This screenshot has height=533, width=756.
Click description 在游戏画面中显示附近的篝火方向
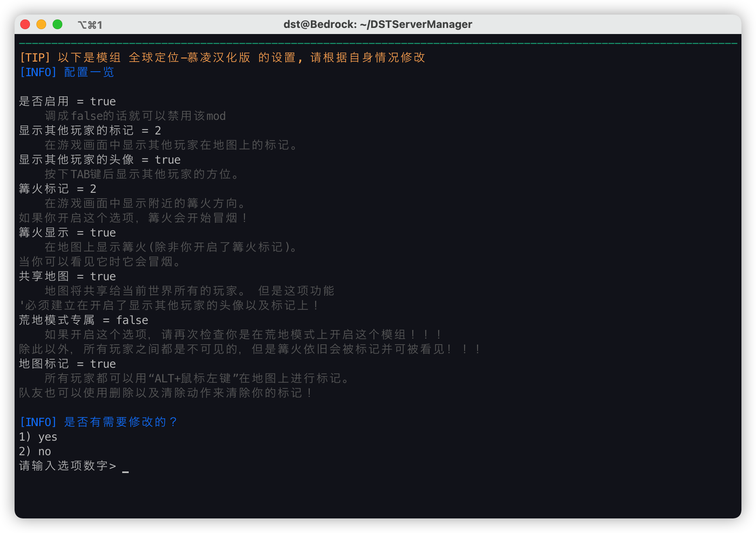145,203
